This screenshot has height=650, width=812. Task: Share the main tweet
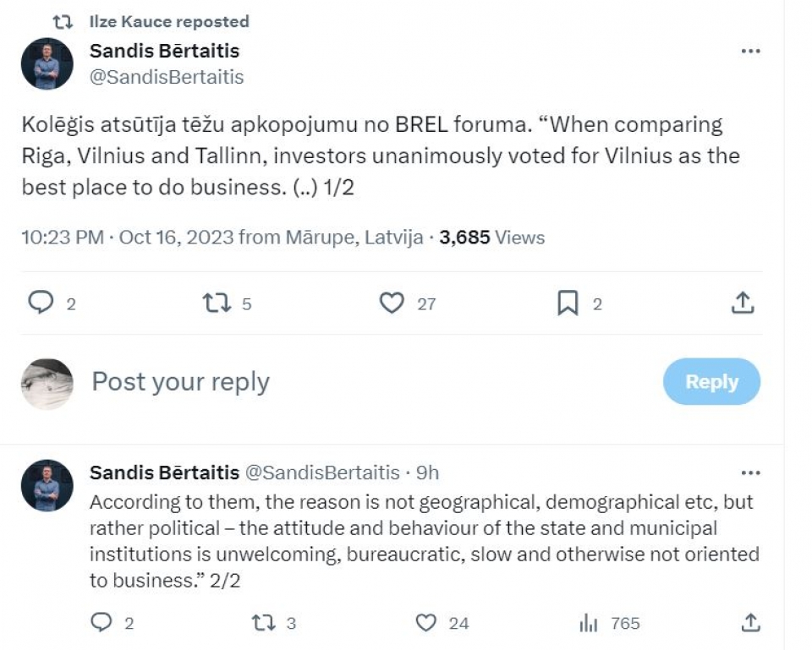pyautogui.click(x=743, y=303)
